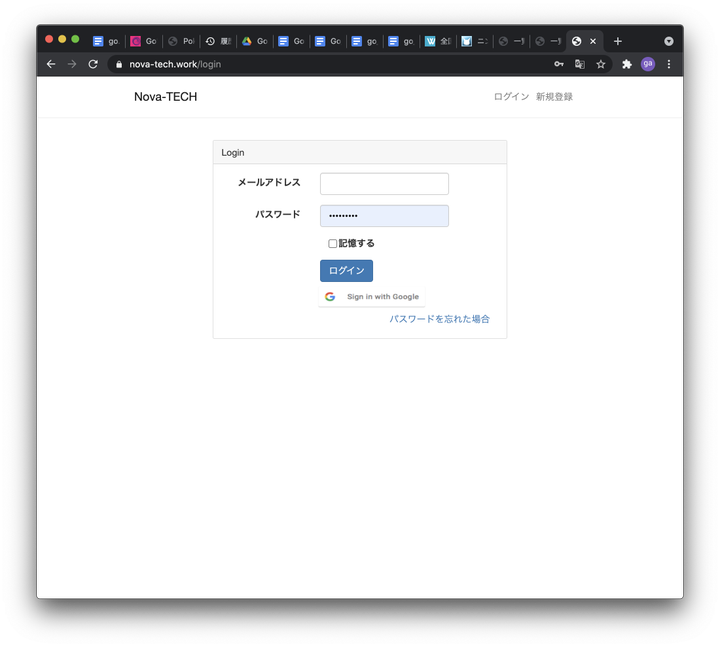The width and height of the screenshot is (720, 647).
Task: Open パスワードを忘れた場合 link
Action: coord(439,319)
